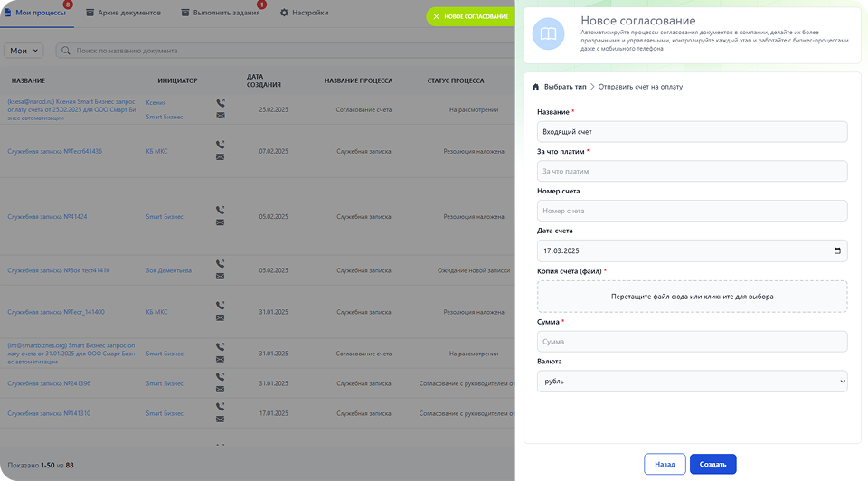Open Служебная записка №Тест641436 link
Viewport: 868px width, 481px height.
(55, 151)
